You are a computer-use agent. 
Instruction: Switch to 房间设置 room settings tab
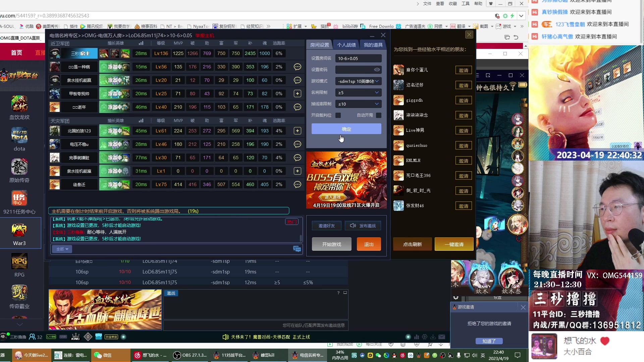click(x=319, y=45)
